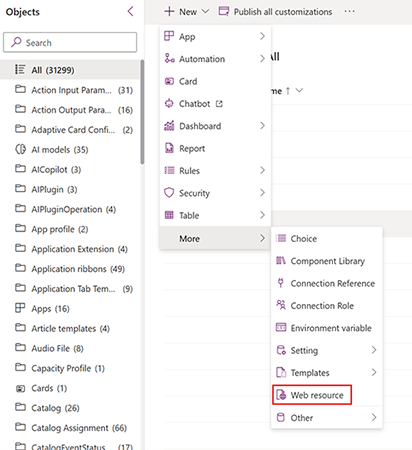Select Choice in the More submenu
Screen dimensions: 412x450
pyautogui.click(x=327, y=238)
